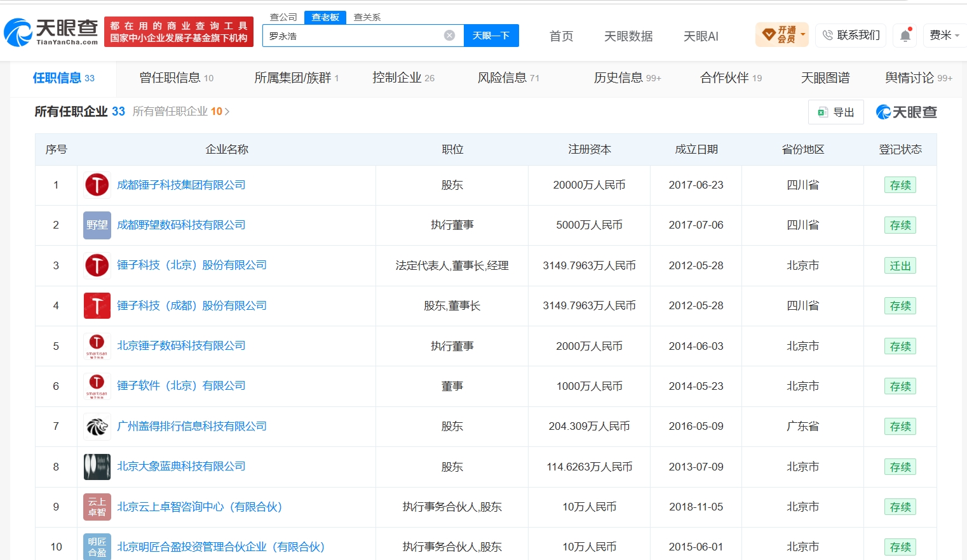The height and width of the screenshot is (560, 967).
Task: Open the 费米 user account dropdown
Action: tap(945, 36)
